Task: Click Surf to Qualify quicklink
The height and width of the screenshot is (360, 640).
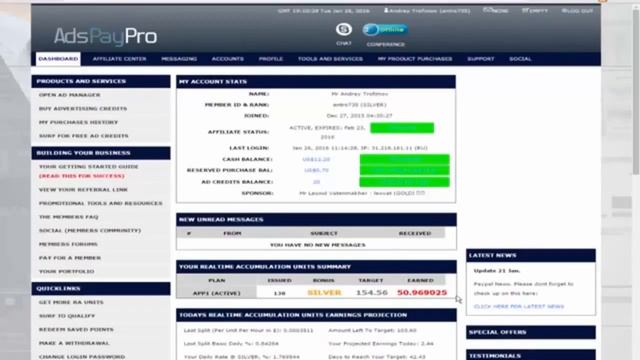Action: click(x=67, y=316)
